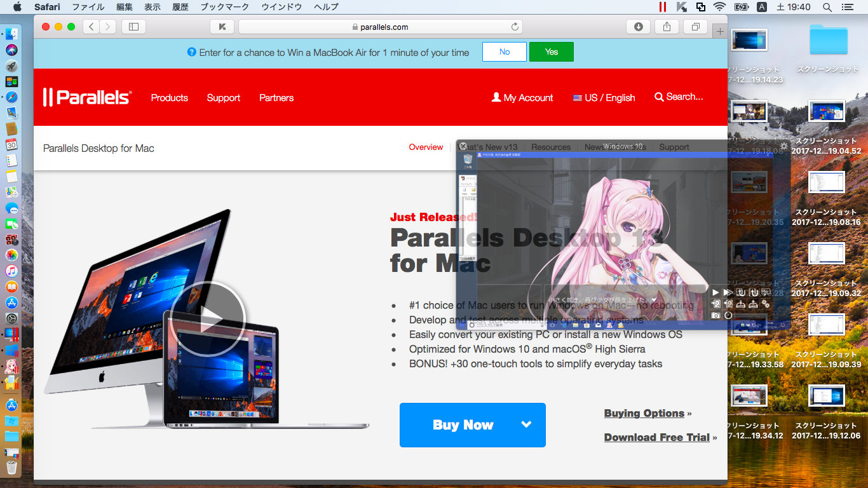
Task: Open Finder from the Dock
Action: (11, 34)
